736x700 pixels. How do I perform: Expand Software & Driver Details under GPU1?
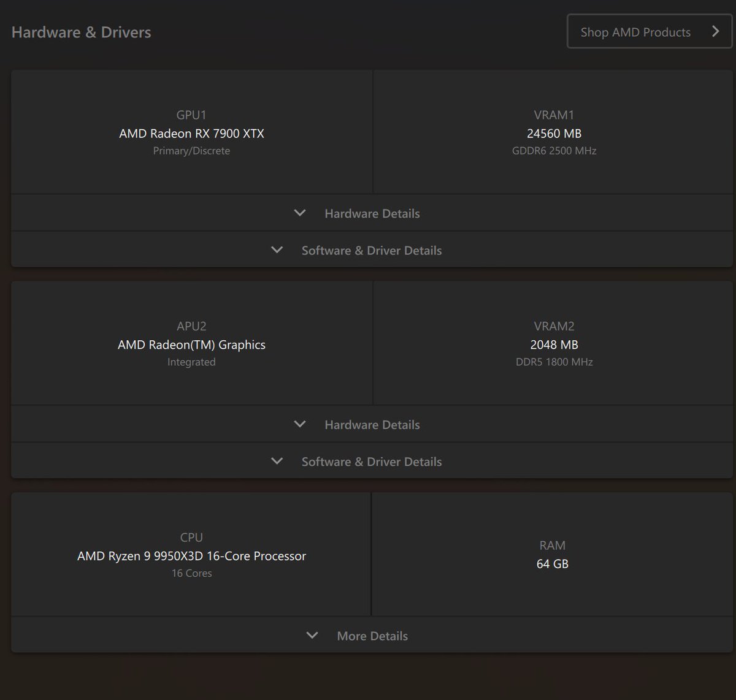click(x=372, y=250)
